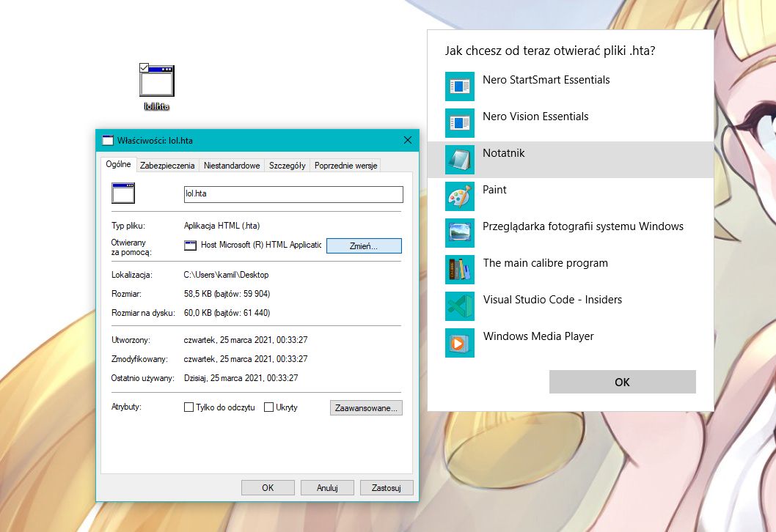Click the Notatnik notepad icon
Screen dimensions: 776x532
click(460, 160)
